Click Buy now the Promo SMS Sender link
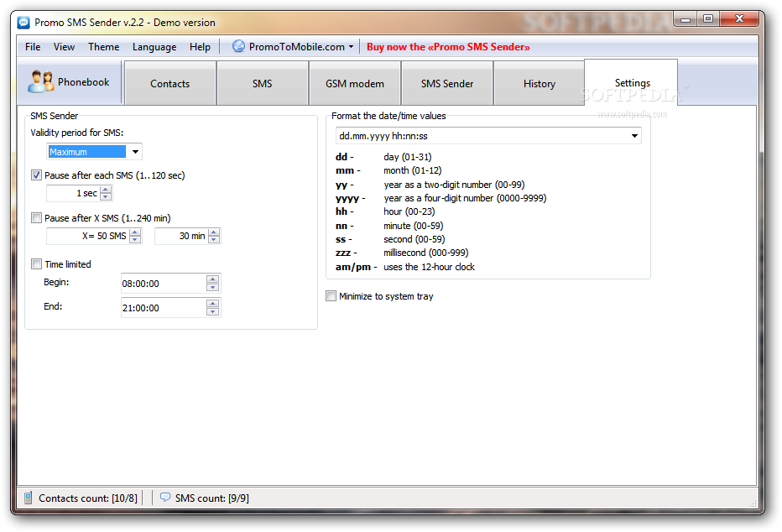 pos(448,47)
